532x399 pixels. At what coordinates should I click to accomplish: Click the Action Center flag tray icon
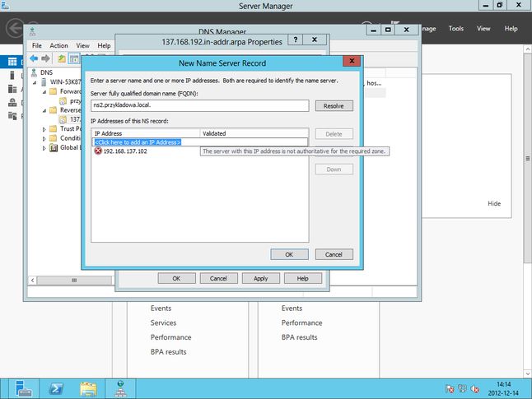tap(450, 388)
